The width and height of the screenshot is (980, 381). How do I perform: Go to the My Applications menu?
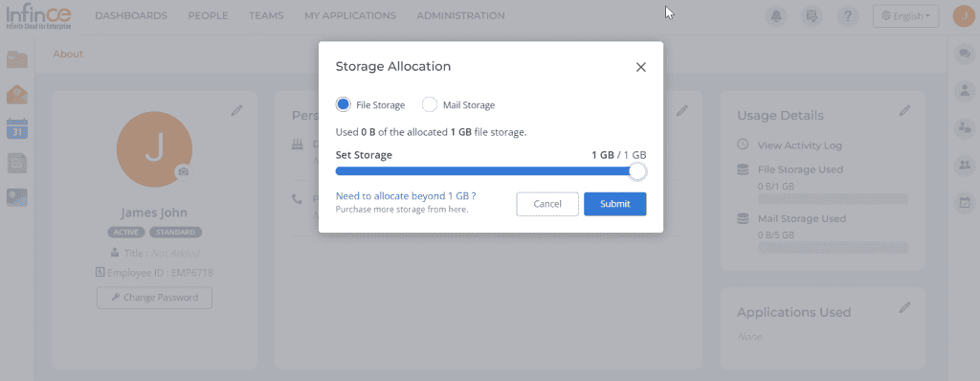[350, 15]
